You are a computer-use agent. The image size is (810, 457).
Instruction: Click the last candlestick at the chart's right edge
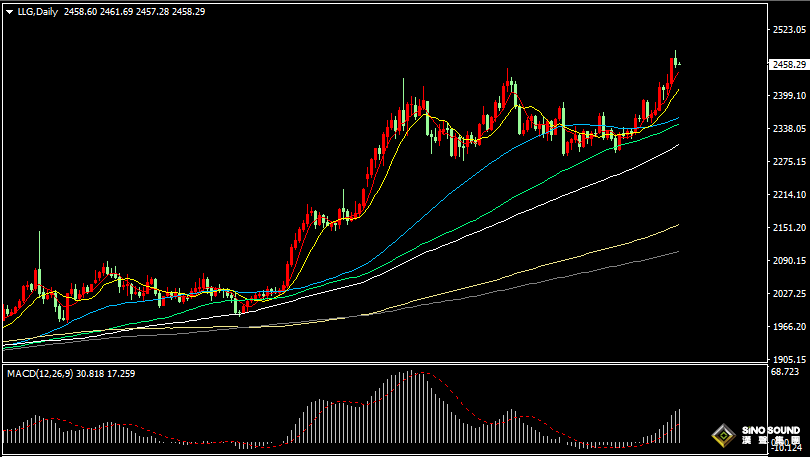click(x=680, y=64)
